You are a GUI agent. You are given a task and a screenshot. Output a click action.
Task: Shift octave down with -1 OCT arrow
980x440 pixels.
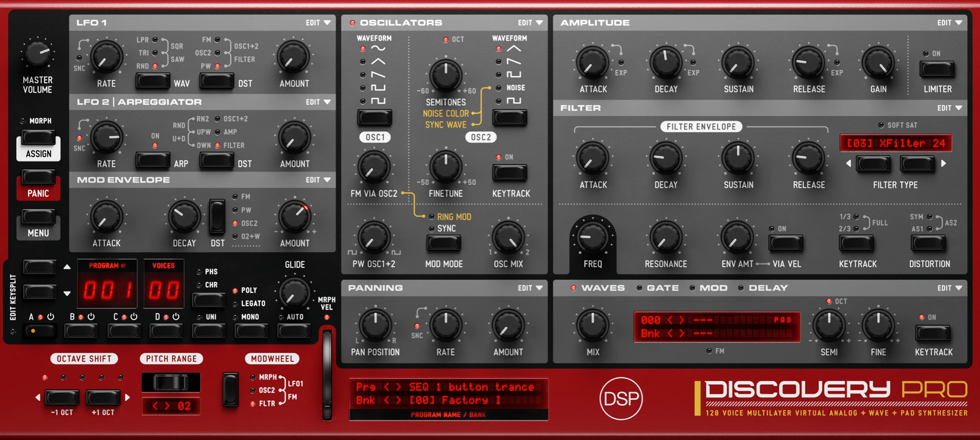pyautogui.click(x=38, y=398)
